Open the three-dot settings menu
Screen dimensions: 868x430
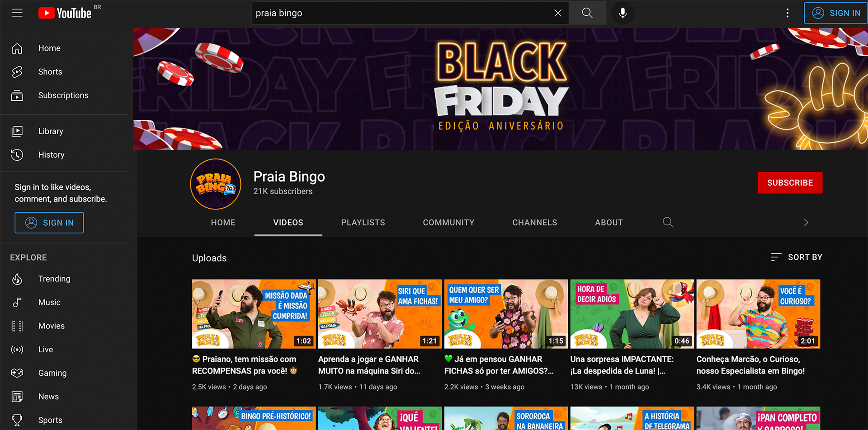(787, 13)
